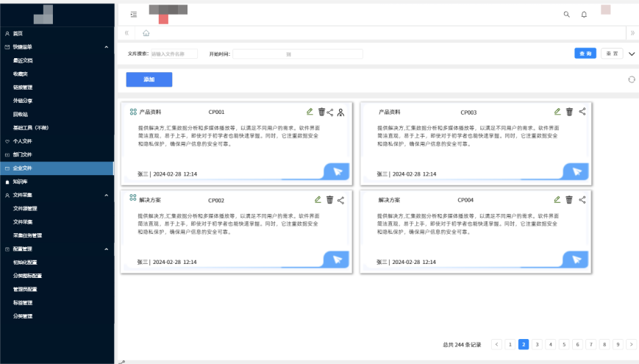Click the refresh icon beside the add button

(631, 79)
